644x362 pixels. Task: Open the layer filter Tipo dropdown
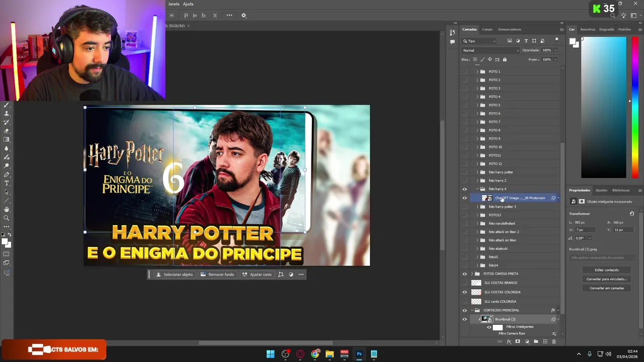tap(479, 41)
